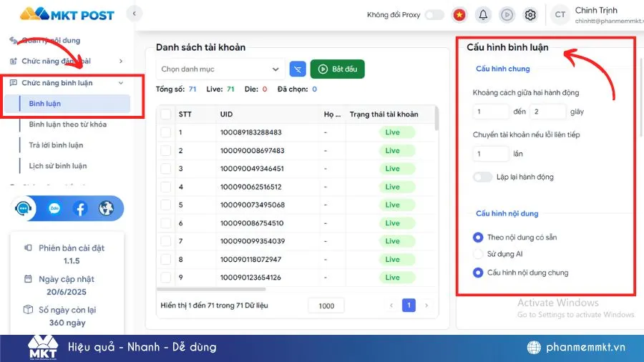Open the notifications bell

pyautogui.click(x=483, y=15)
